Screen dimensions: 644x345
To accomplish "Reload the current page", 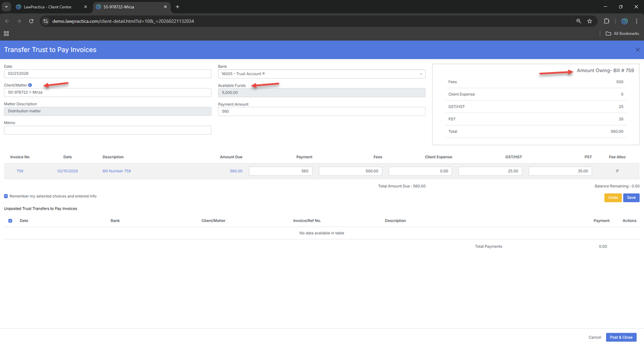I will click(31, 21).
